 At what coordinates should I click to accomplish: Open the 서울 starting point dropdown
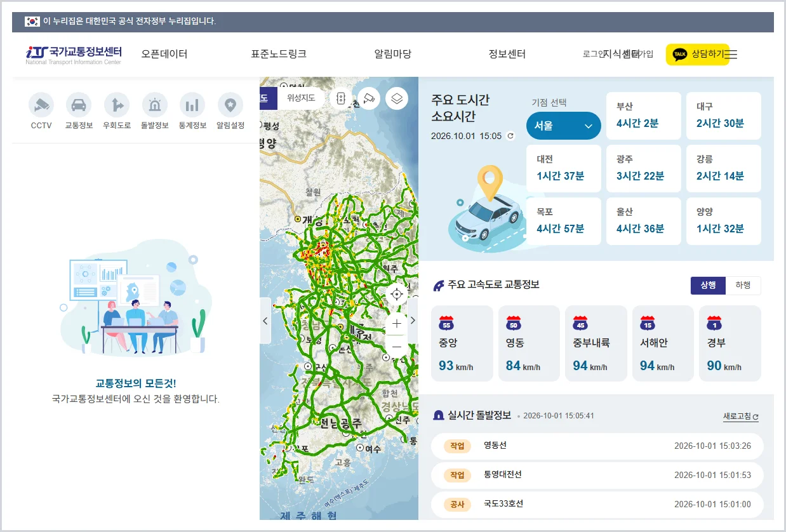coord(564,126)
